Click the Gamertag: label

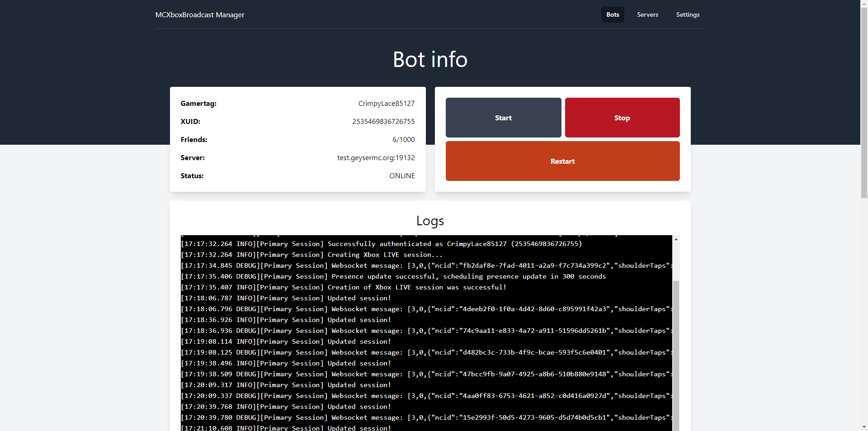[198, 104]
